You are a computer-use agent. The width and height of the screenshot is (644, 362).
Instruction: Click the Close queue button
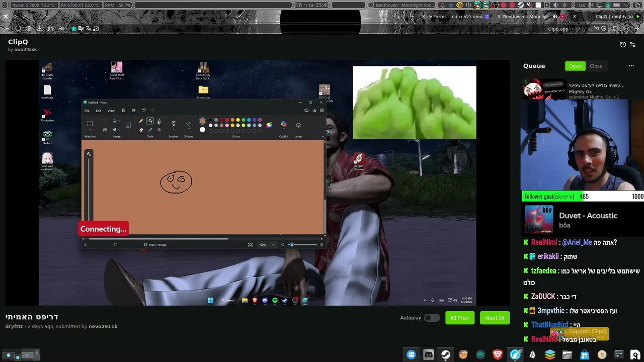596,66
